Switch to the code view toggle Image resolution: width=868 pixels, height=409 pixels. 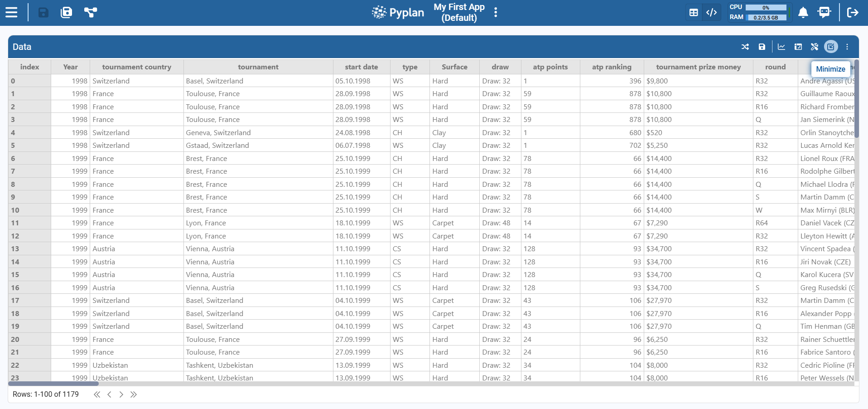click(x=712, y=12)
